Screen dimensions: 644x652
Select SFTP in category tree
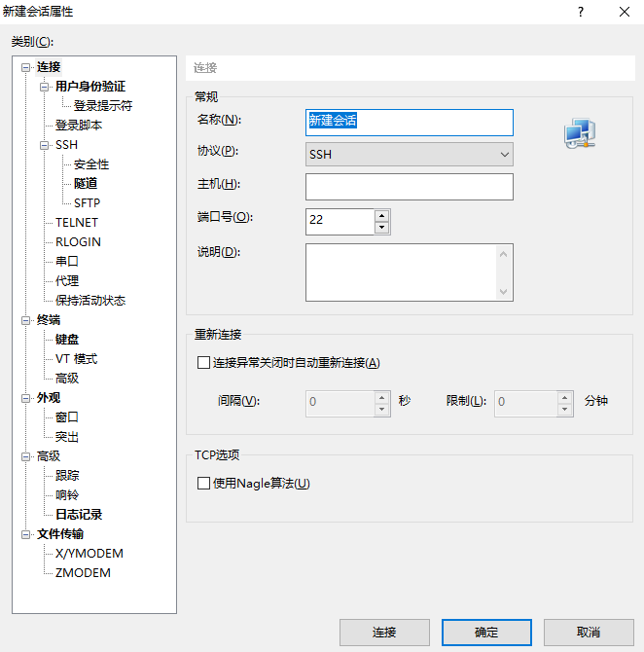coord(87,203)
